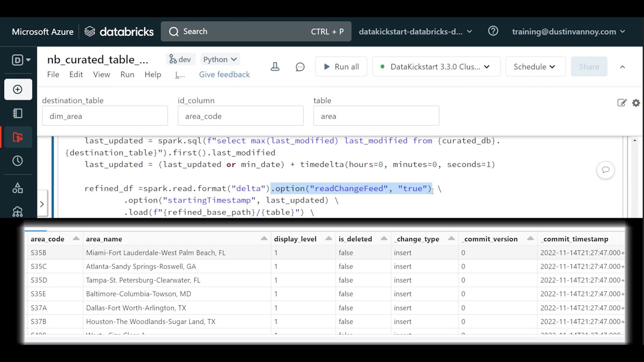Expand the left side panel arrow
Screen dimensions: 644x362
point(42,204)
